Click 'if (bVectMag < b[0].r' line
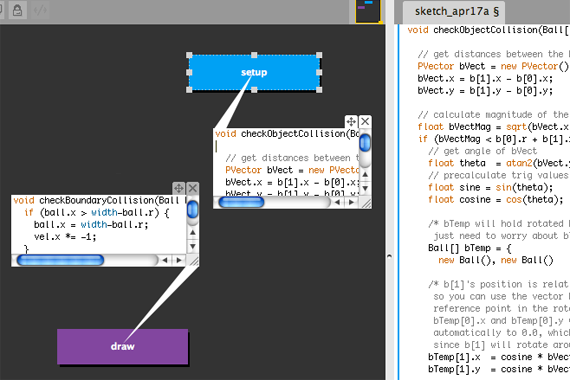The image size is (570, 380). coord(493,139)
